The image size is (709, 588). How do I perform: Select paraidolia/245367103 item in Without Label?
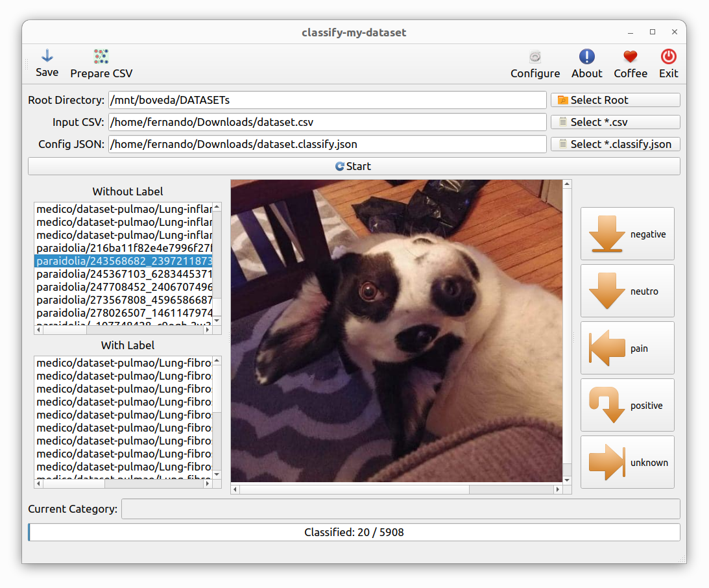[x=123, y=274]
